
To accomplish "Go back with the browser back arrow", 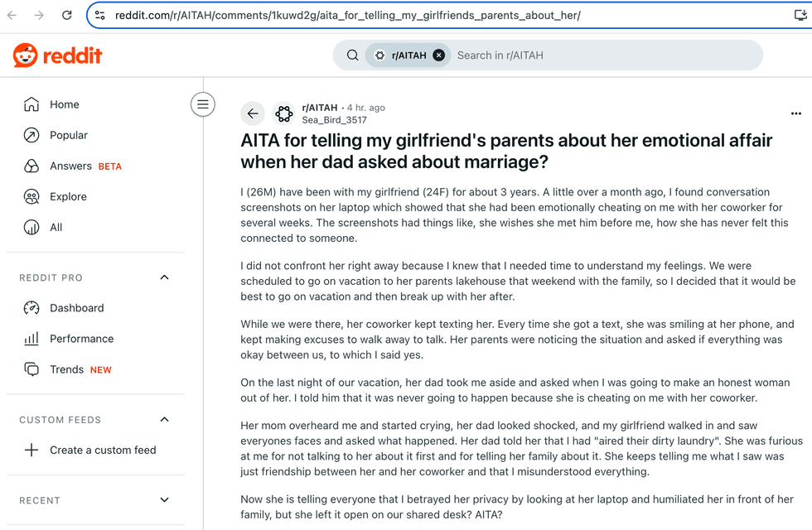I will (12, 15).
